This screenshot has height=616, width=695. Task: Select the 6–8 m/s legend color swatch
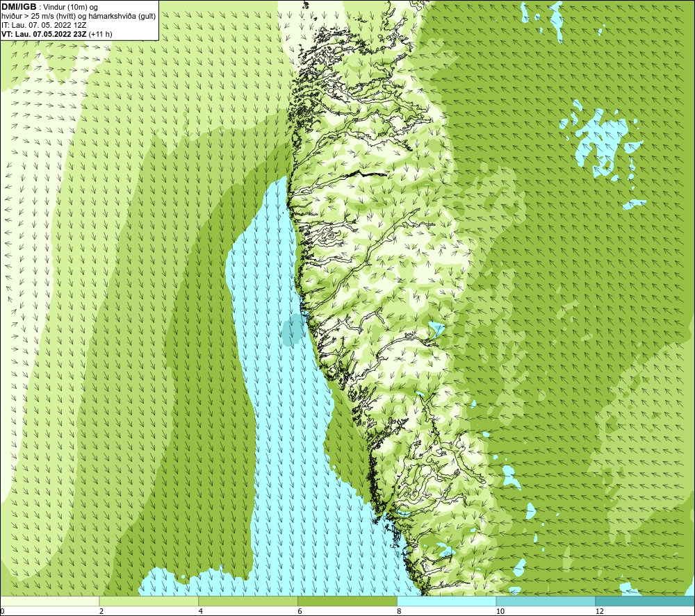pos(347,601)
